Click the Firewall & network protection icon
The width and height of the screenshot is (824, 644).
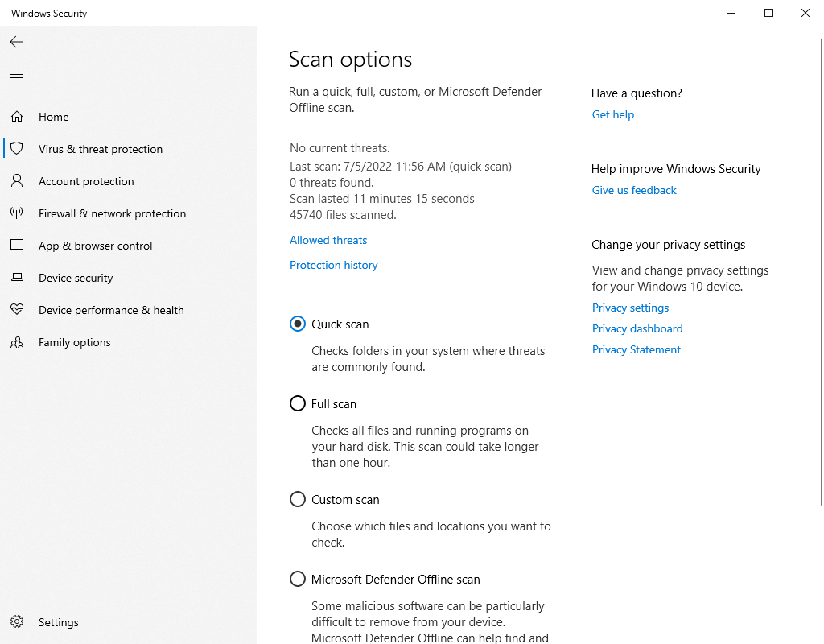tap(16, 213)
